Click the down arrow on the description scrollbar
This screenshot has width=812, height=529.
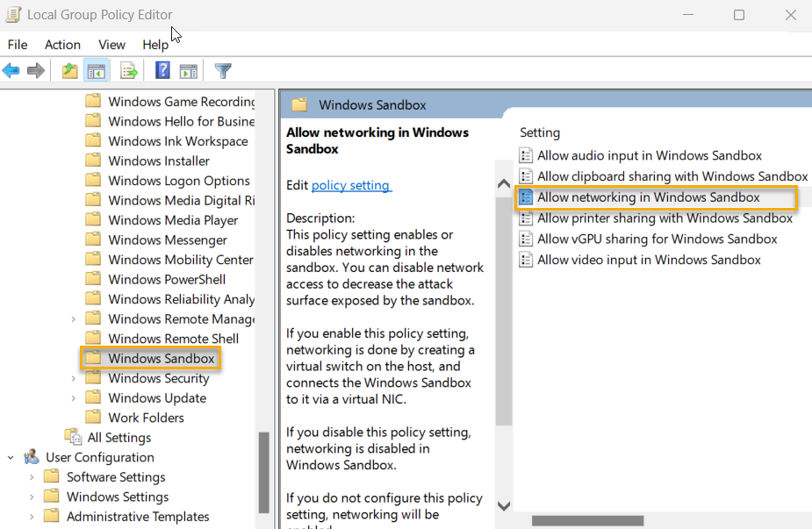pos(504,505)
